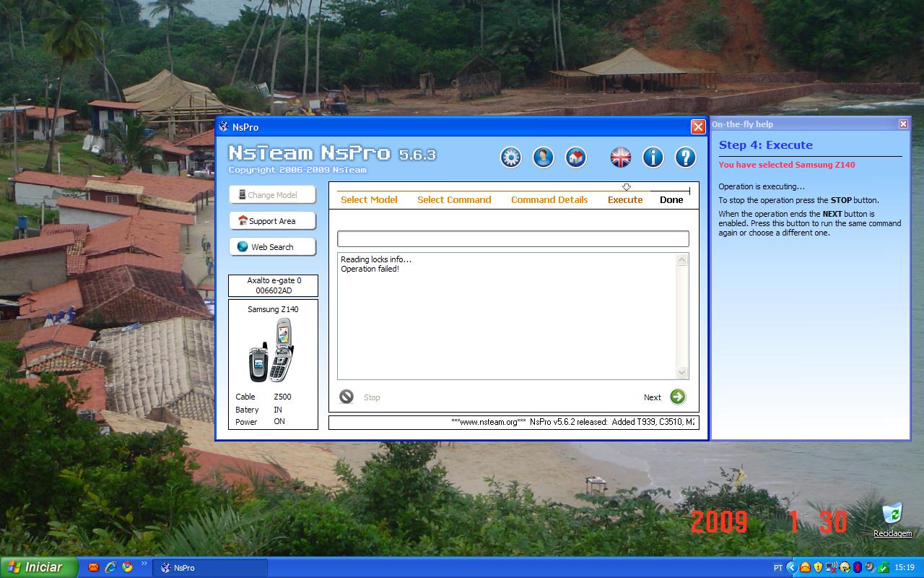Viewport: 924px width, 578px height.
Task: Click the orange envelope tray icon
Action: 805,568
